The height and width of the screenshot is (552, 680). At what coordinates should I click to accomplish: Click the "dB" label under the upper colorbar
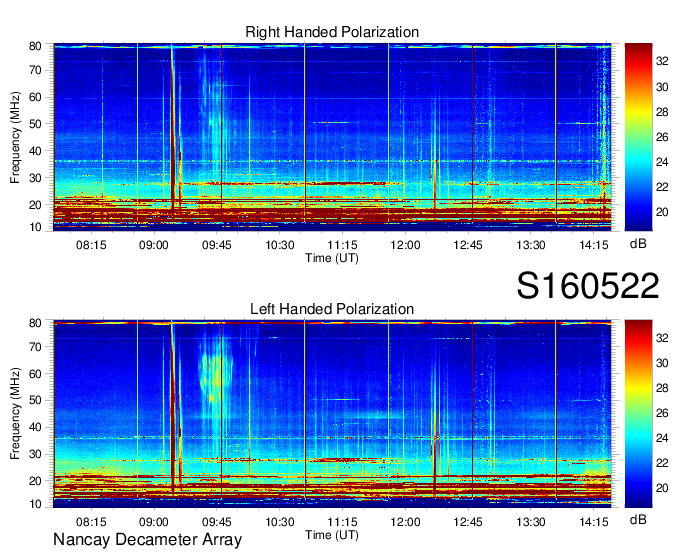(638, 244)
